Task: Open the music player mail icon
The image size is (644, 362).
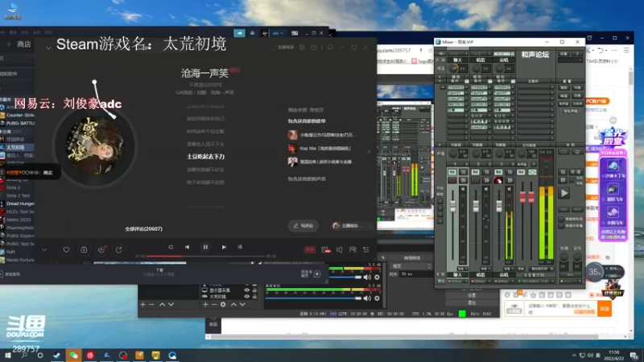Action: (314, 47)
